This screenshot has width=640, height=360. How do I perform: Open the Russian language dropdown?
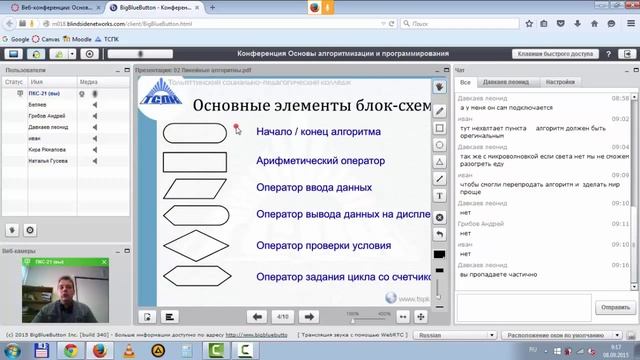[455, 335]
